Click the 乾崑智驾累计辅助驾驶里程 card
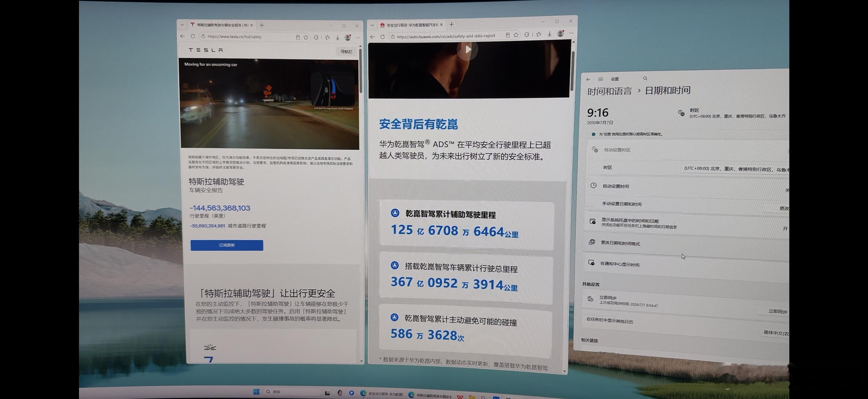The width and height of the screenshot is (868, 399). click(x=466, y=225)
